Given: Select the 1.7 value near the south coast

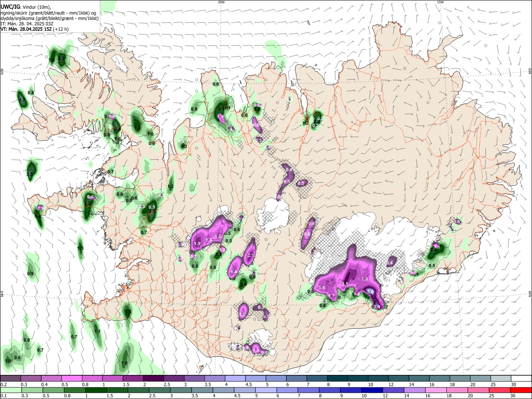Looking at the screenshot, I should [332, 296].
